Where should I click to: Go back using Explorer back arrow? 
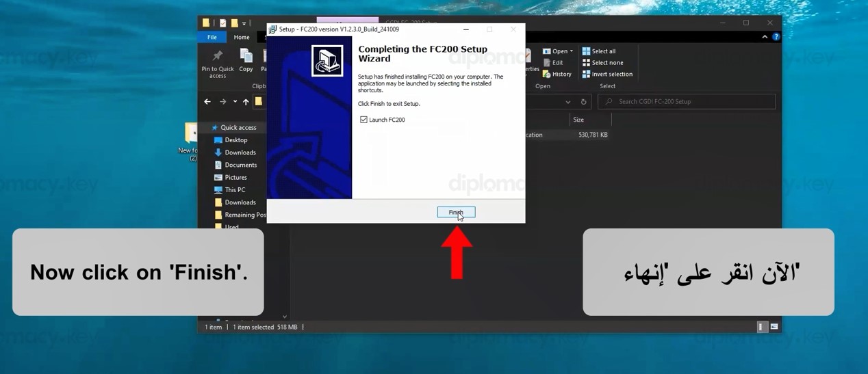[x=207, y=102]
